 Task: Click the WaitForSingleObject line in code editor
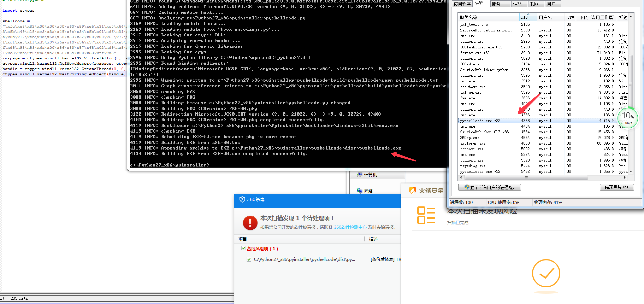pos(64,74)
